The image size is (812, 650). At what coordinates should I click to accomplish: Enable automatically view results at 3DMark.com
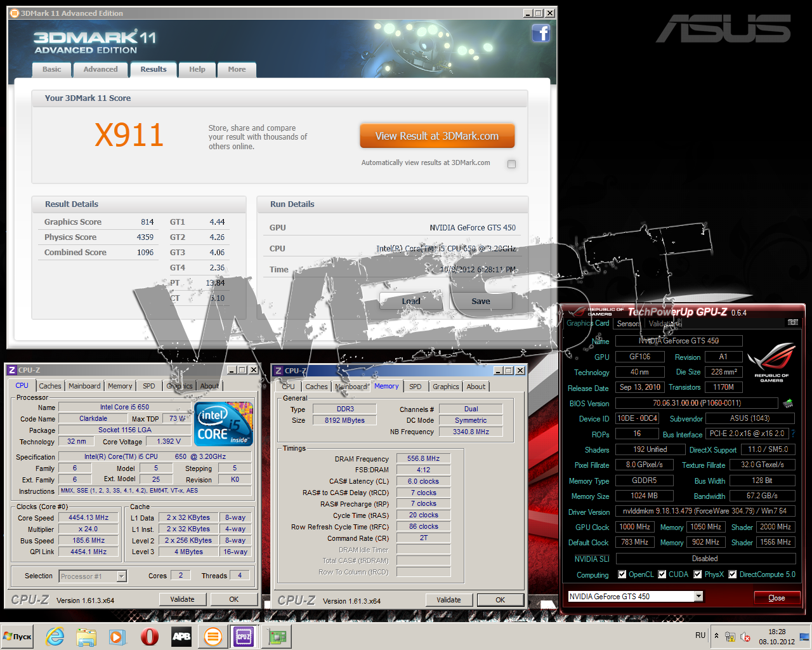tap(511, 164)
